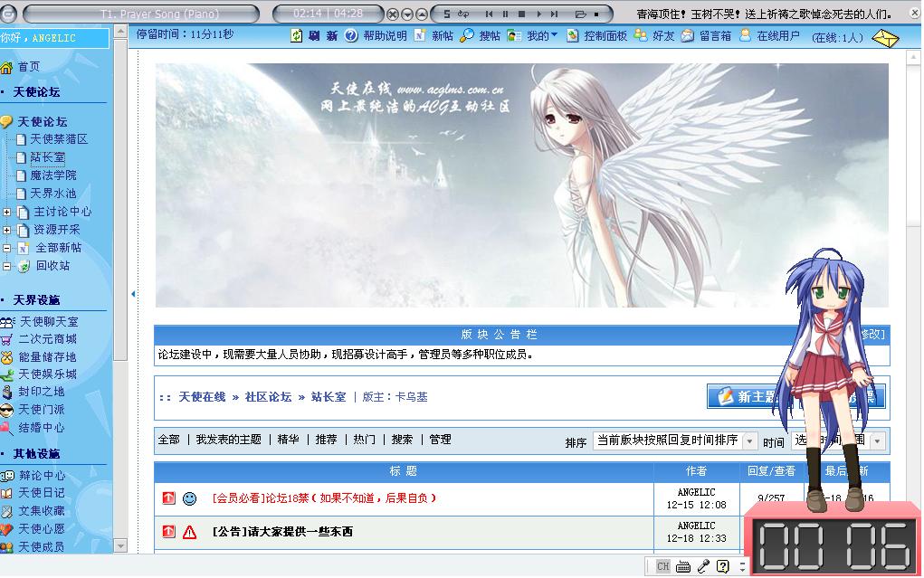Skip to previous track in music player
This screenshot has width=924, height=578.
click(x=489, y=14)
